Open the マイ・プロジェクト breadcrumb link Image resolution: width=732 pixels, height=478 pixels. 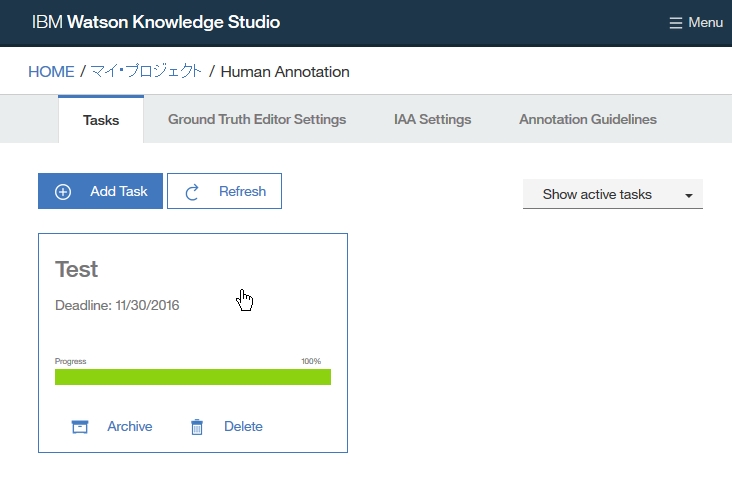click(146, 72)
